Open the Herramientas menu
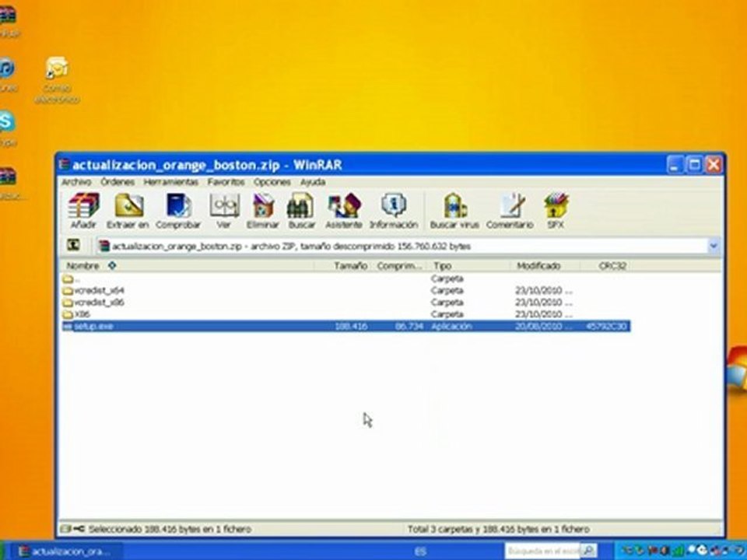The image size is (747, 560). (170, 182)
